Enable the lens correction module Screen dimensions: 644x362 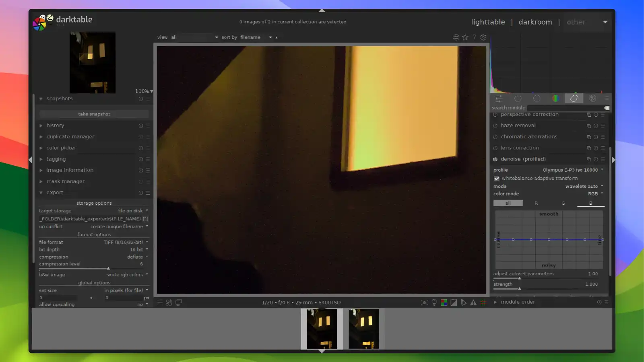pos(495,148)
